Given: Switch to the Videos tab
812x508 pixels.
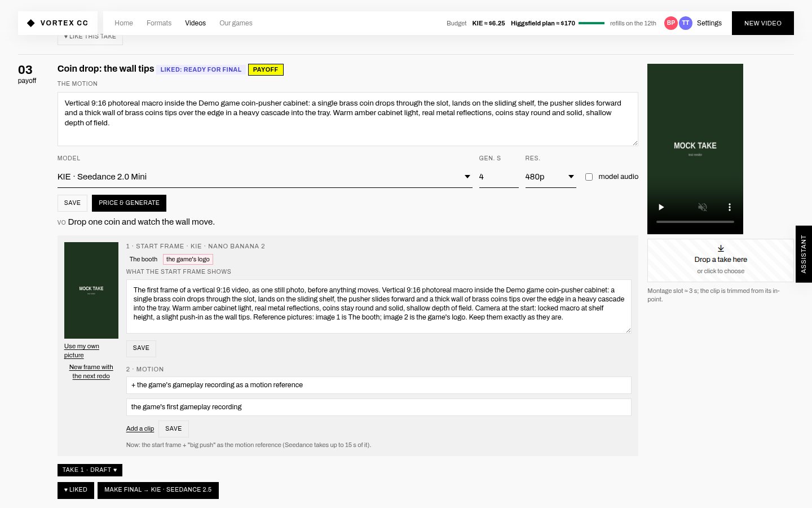Looking at the screenshot, I should [195, 23].
